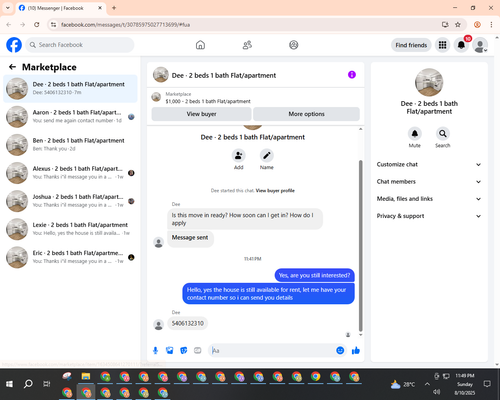The width and height of the screenshot is (500, 400).
Task: Open conversation information purple icon
Action: coord(352,75)
